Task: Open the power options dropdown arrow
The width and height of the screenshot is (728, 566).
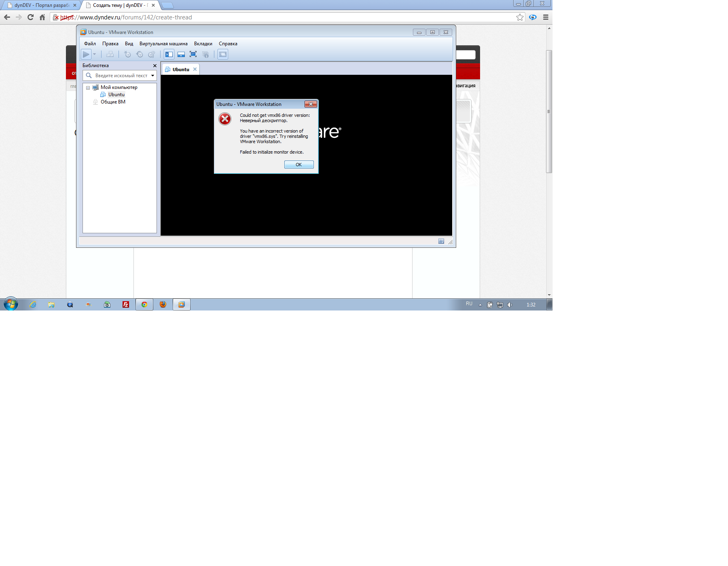Action: pyautogui.click(x=95, y=54)
